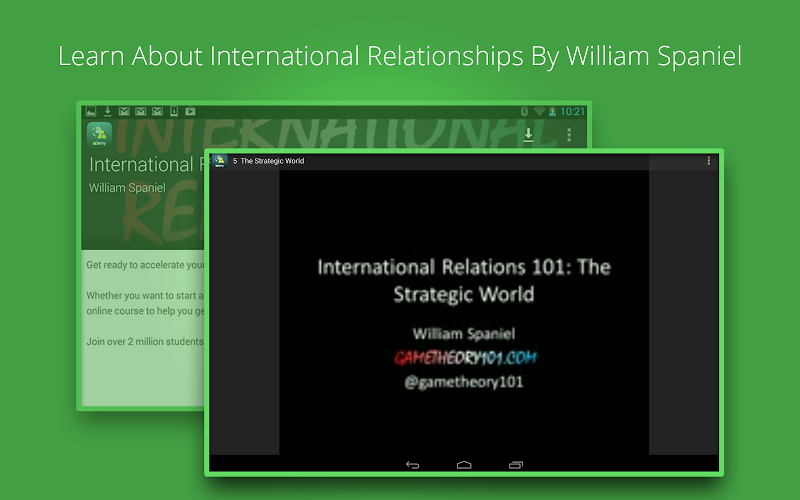The width and height of the screenshot is (800, 500).
Task: Open the overflow menu in the video player bar
Action: (x=708, y=161)
